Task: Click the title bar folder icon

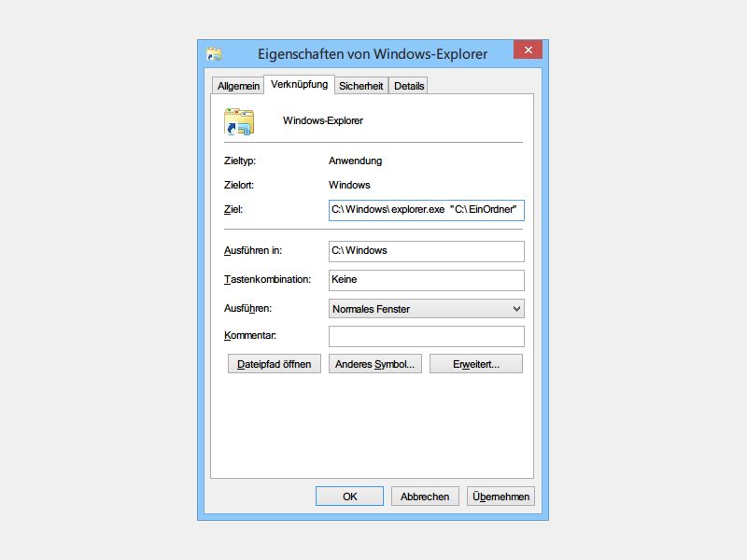Action: pos(214,54)
